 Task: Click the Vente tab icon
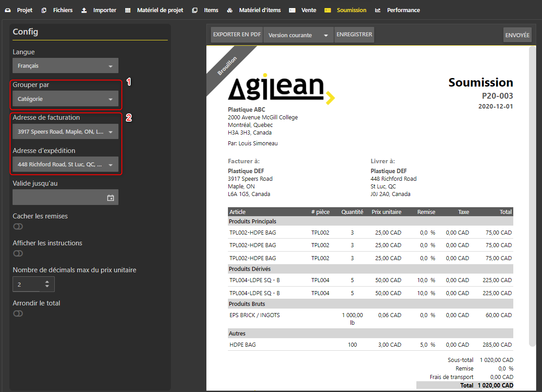[x=293, y=10]
